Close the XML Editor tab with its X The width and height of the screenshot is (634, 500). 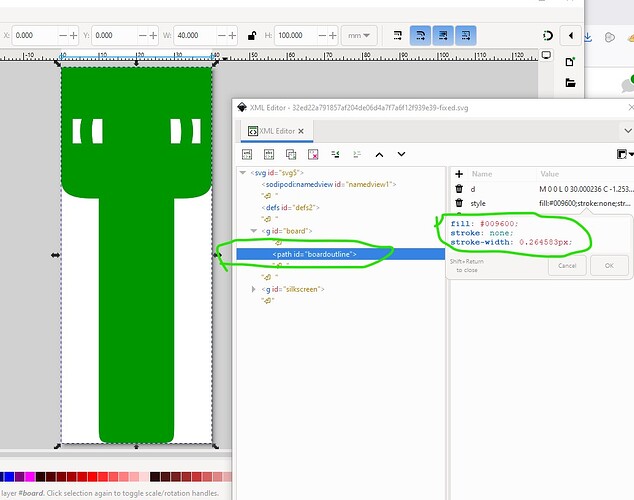click(x=301, y=131)
